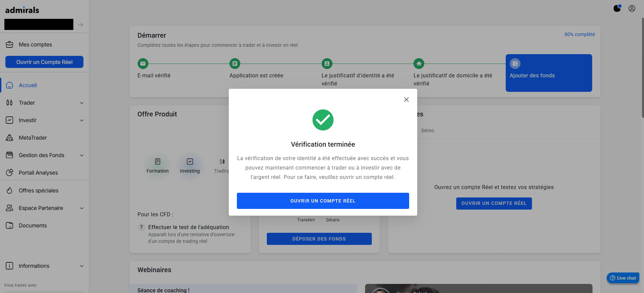This screenshot has width=644, height=293.
Task: Expand the Investir menu chevron
Action: 82,120
